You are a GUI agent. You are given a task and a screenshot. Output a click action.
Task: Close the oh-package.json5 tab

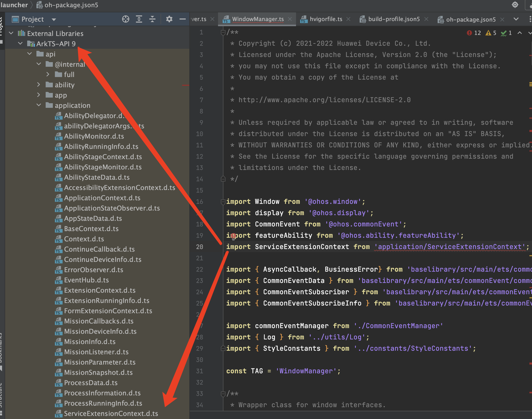[x=502, y=20]
